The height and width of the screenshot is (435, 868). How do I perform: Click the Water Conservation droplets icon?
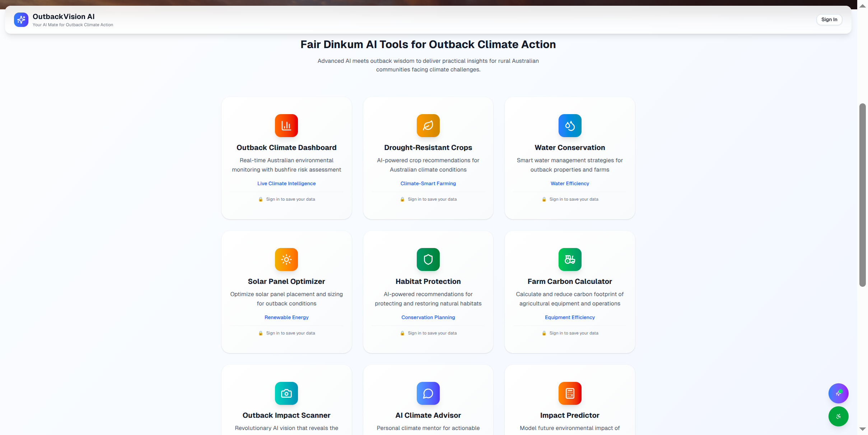[x=570, y=126]
